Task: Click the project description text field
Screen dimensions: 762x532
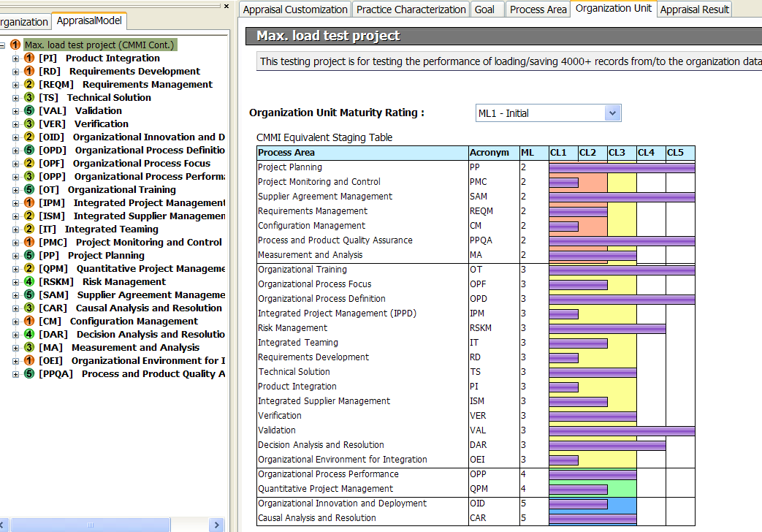Action: tap(508, 61)
